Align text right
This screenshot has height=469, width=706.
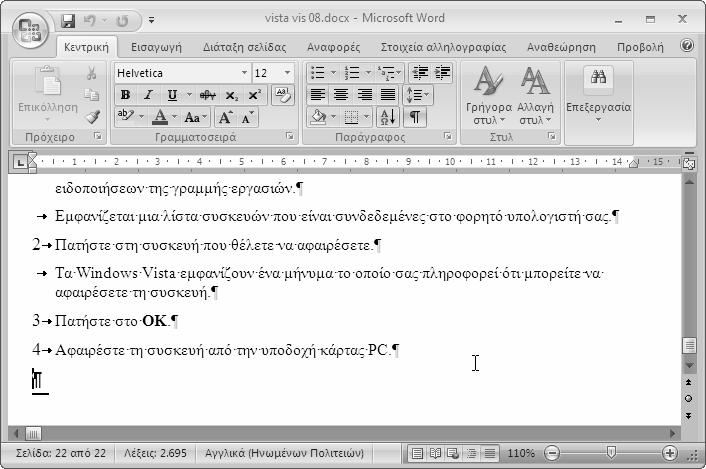pos(364,95)
